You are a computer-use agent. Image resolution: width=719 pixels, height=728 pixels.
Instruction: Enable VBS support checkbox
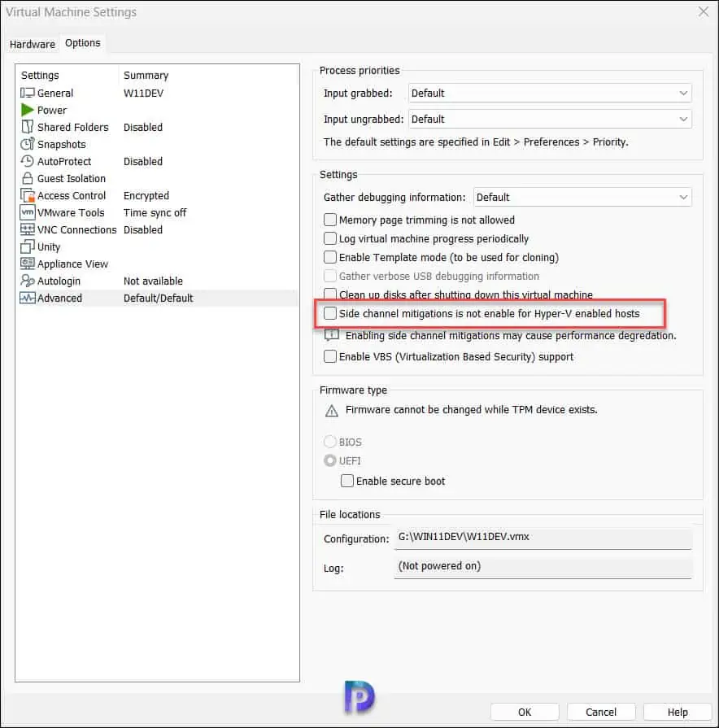click(x=330, y=356)
